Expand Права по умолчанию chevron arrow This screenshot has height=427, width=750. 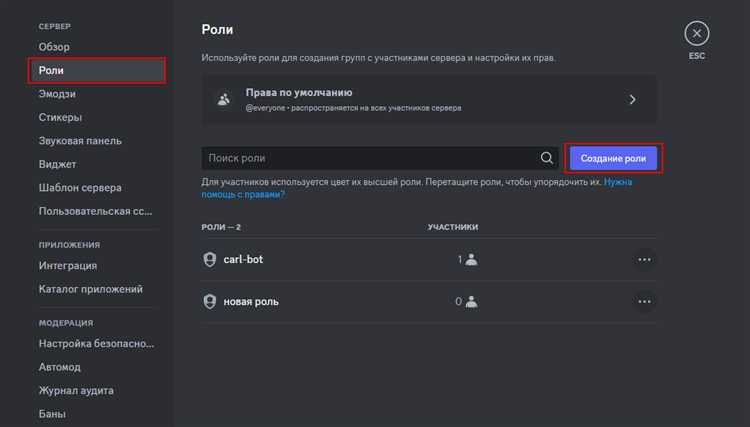632,99
